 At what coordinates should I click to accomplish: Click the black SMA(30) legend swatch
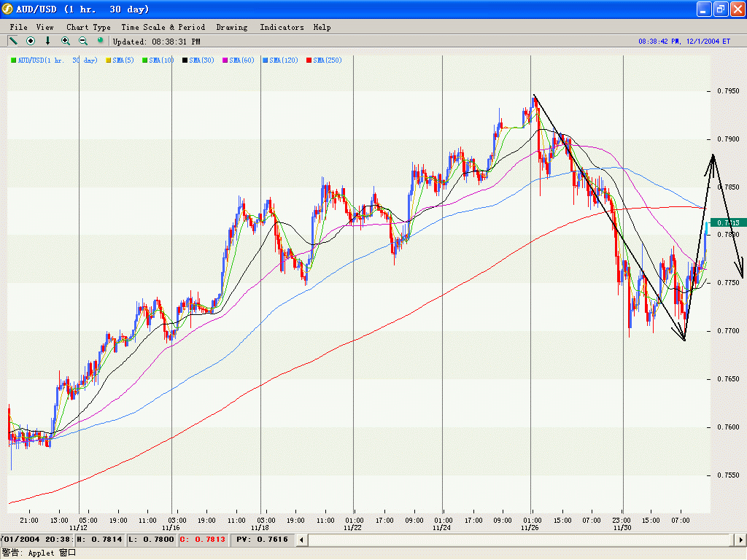185,61
